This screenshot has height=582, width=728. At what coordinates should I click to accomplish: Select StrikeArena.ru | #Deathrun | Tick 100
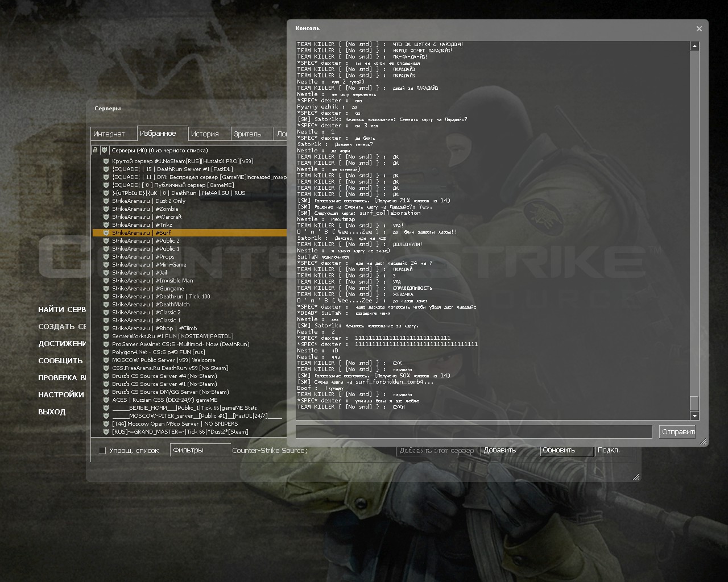tap(190, 297)
